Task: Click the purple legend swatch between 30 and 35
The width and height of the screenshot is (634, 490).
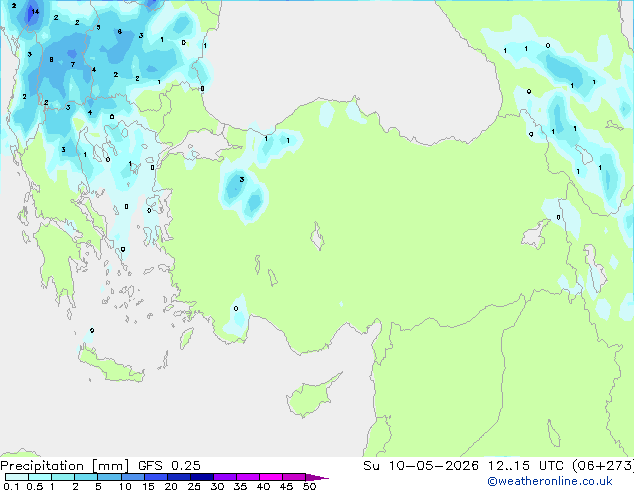Action: (x=225, y=477)
